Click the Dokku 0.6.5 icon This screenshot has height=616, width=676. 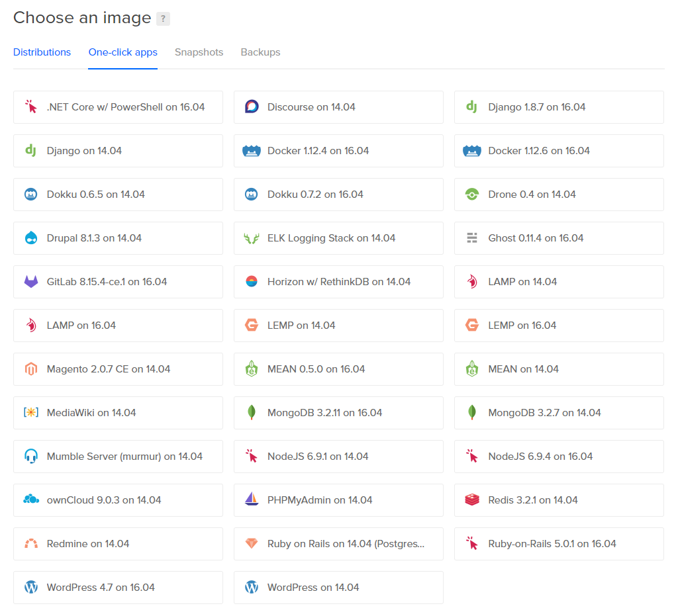[x=30, y=195]
